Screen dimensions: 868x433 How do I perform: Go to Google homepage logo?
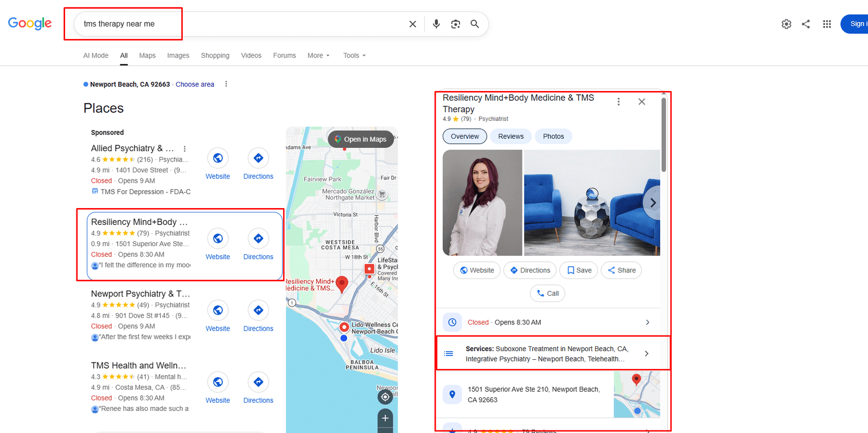click(30, 23)
